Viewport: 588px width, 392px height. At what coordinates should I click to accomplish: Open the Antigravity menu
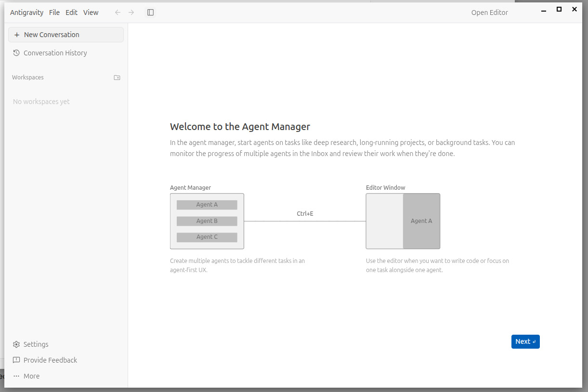click(27, 13)
